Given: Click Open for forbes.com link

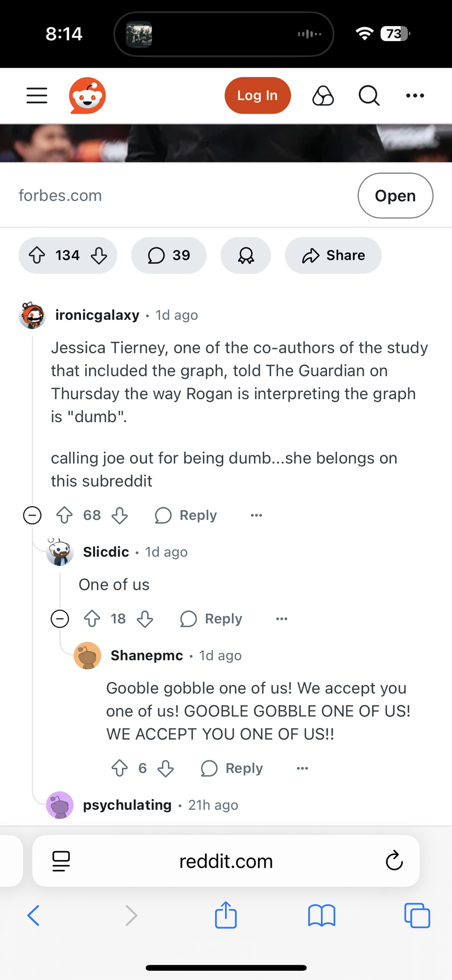Looking at the screenshot, I should [395, 196].
